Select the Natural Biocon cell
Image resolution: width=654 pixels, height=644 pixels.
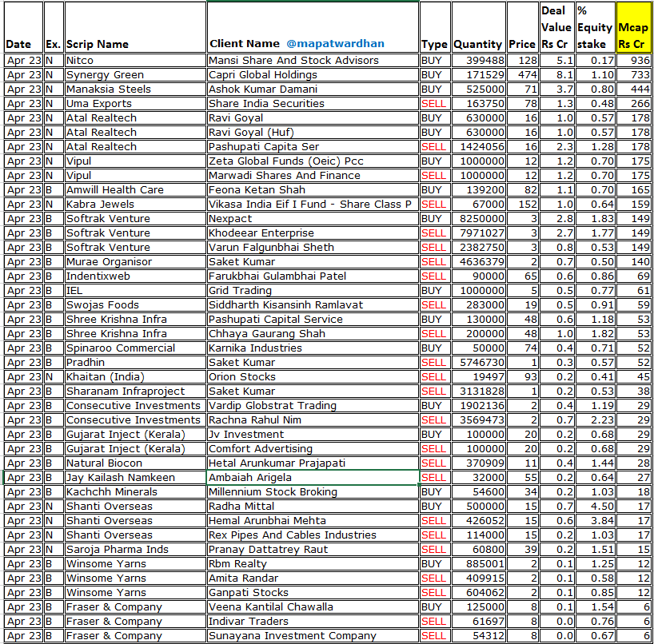135,463
